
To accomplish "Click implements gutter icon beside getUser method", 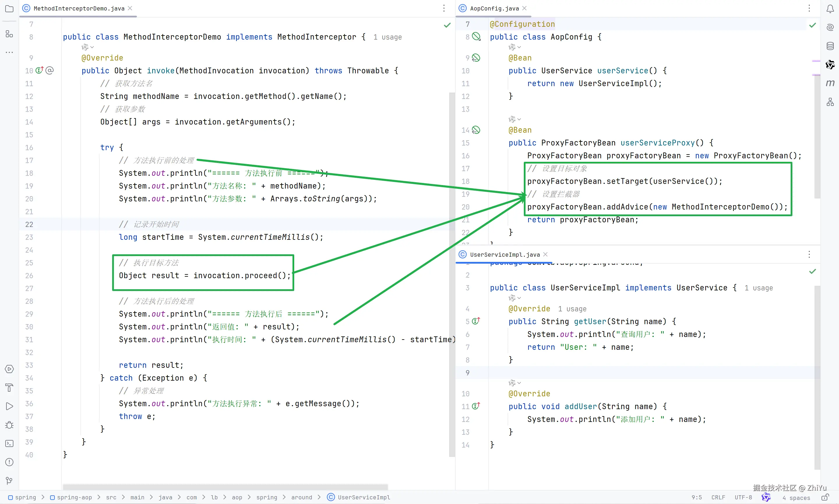I will click(x=476, y=321).
